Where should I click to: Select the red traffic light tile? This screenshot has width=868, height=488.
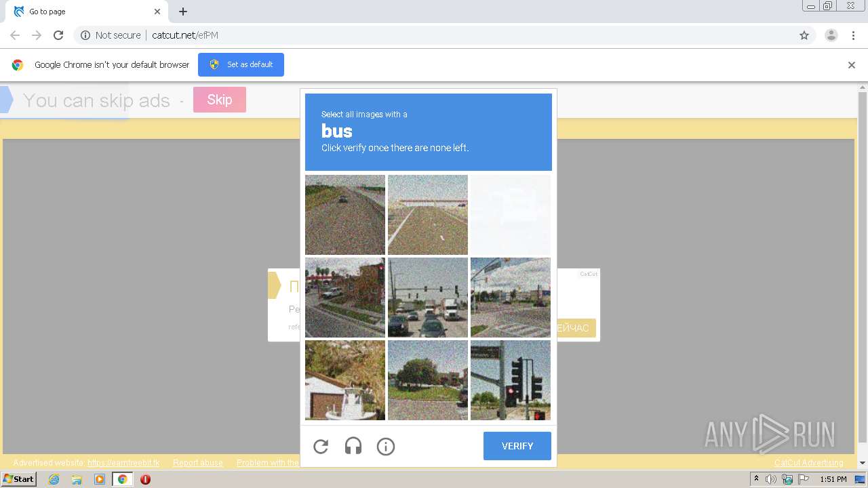point(511,380)
